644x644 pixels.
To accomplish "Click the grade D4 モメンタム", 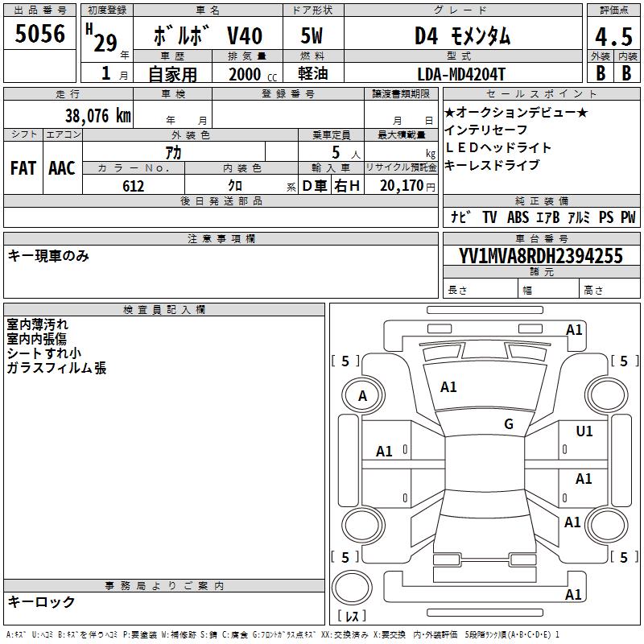I will (x=462, y=35).
